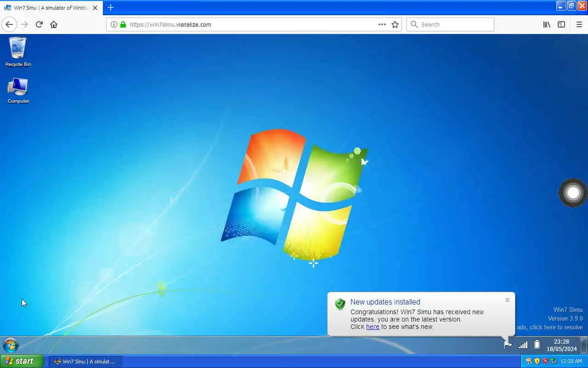
Task: Open the XP start button
Action: (x=22, y=361)
